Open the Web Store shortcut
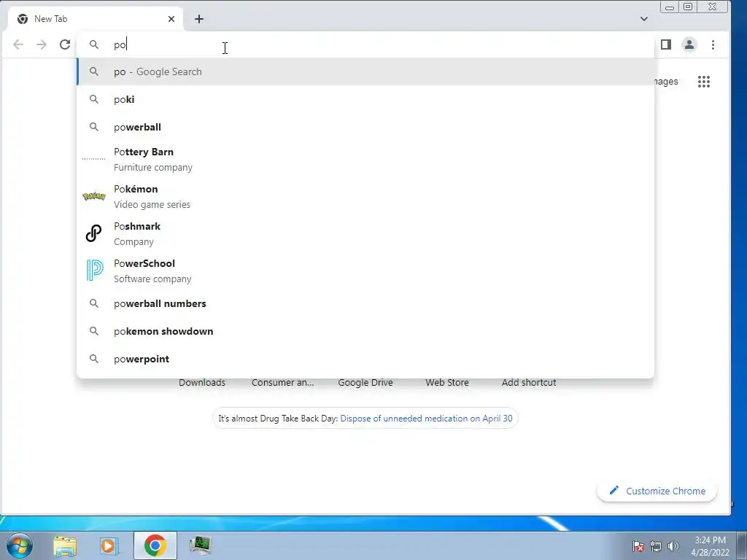 pyautogui.click(x=447, y=382)
